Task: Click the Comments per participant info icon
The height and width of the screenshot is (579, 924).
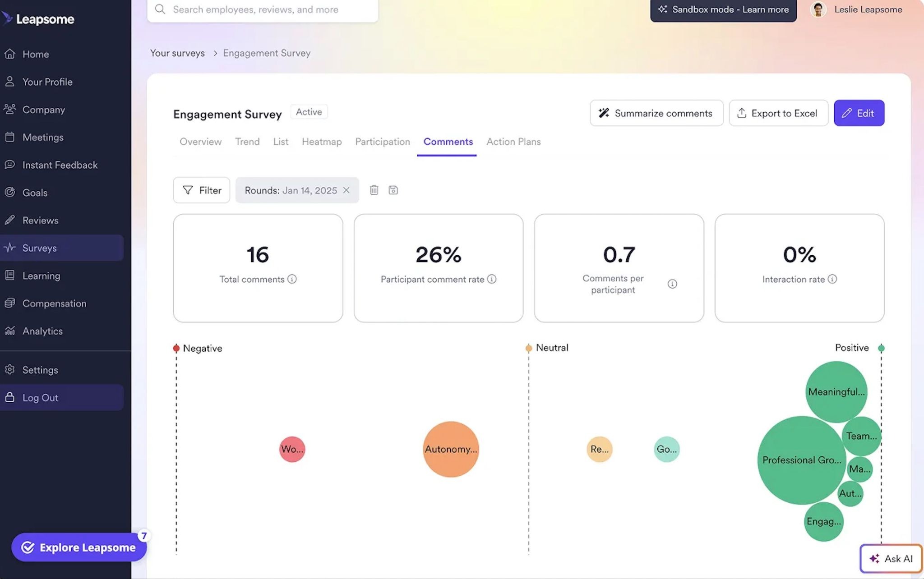Action: click(x=672, y=284)
